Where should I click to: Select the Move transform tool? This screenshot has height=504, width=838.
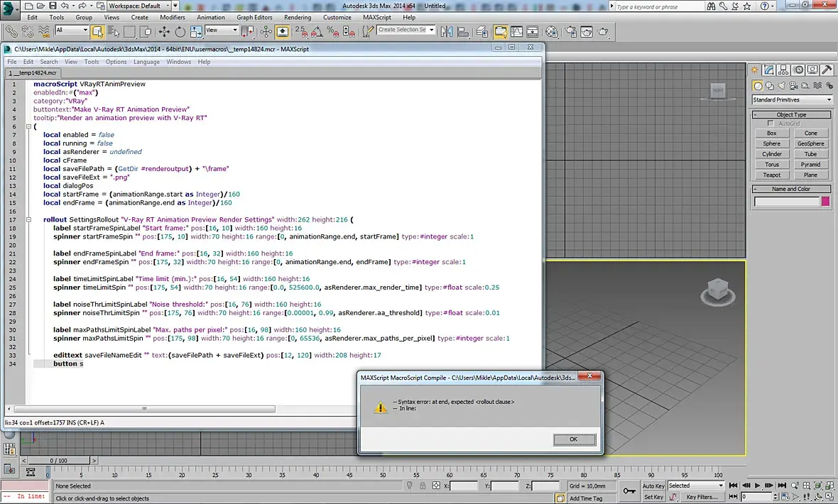164,32
